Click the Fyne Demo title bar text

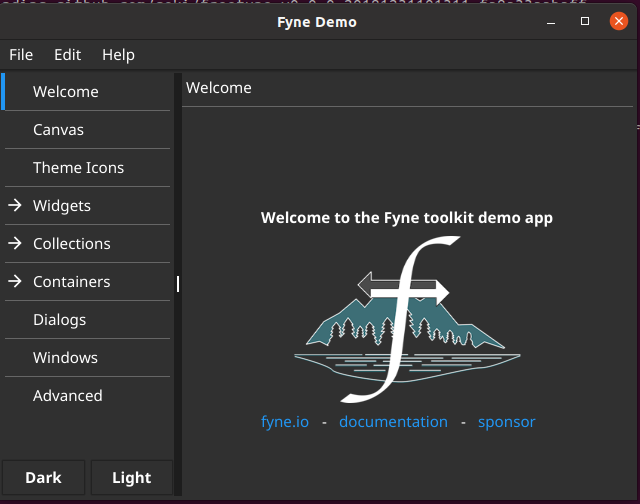[x=317, y=22]
